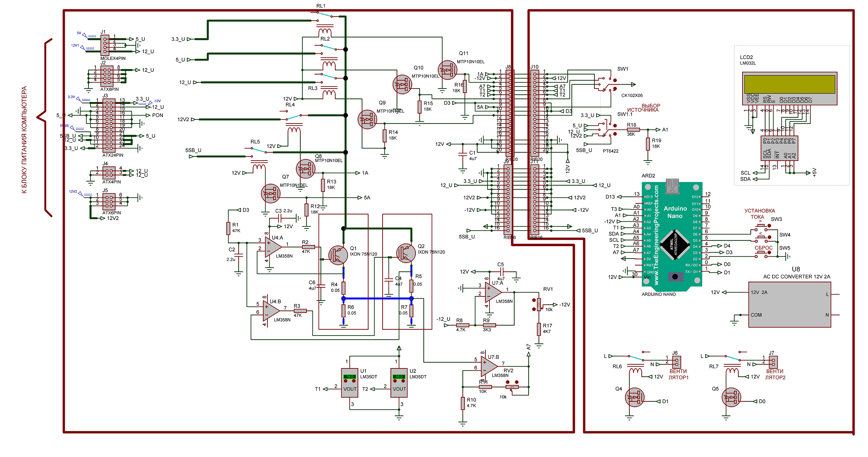Select the Q1 IXDN 75N120 transistor

click(338, 255)
